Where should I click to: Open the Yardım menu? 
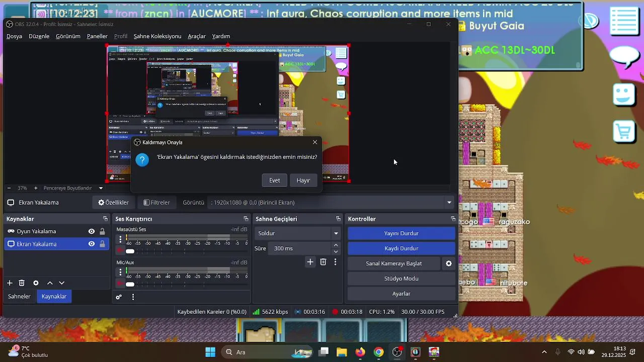coord(221,36)
